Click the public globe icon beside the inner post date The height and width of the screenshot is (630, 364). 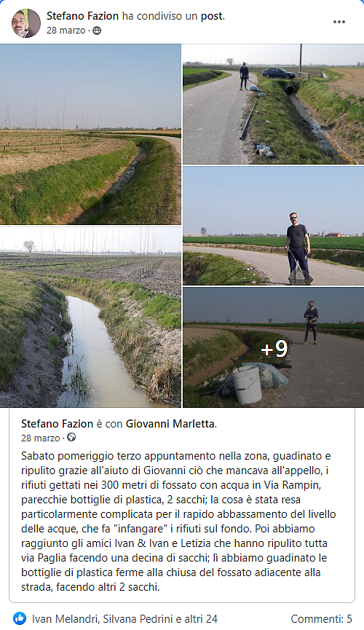(x=71, y=437)
